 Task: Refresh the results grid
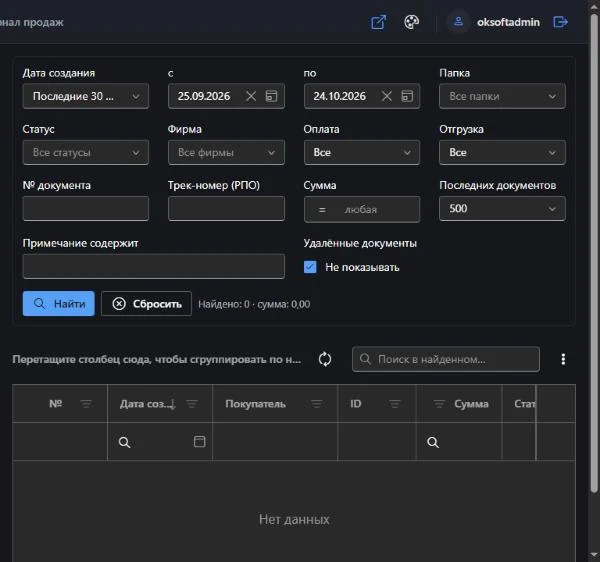325,359
